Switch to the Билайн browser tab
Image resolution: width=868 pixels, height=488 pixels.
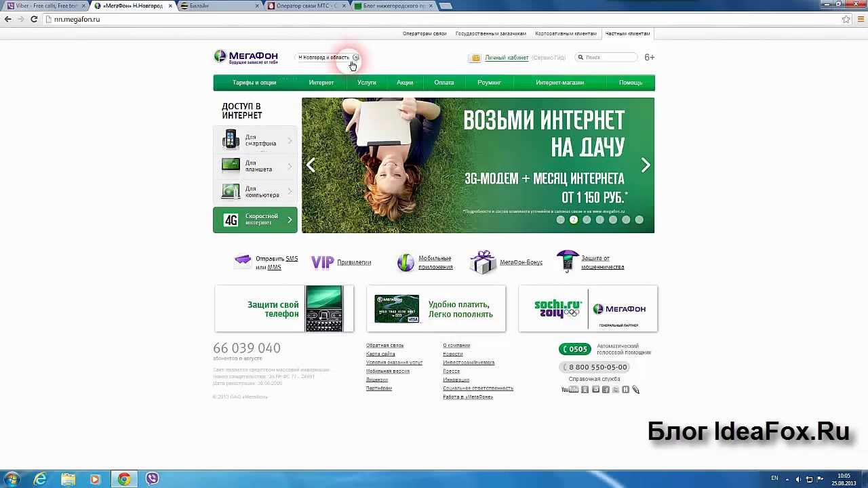[220, 5]
